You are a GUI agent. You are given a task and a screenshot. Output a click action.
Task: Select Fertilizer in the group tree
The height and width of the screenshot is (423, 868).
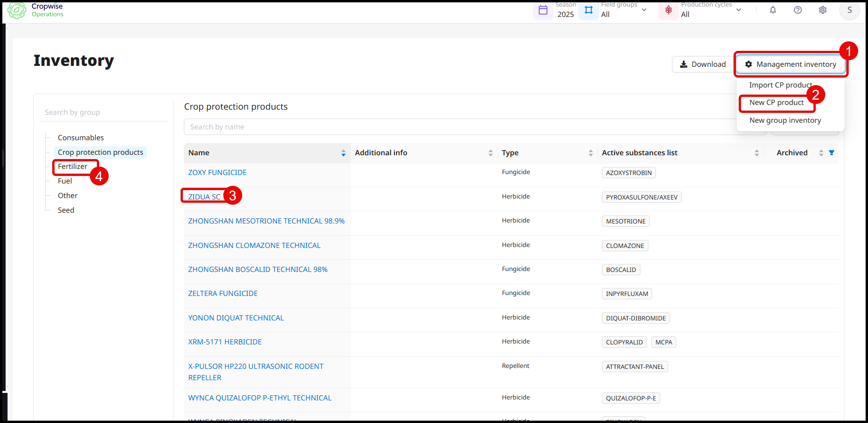click(x=72, y=167)
